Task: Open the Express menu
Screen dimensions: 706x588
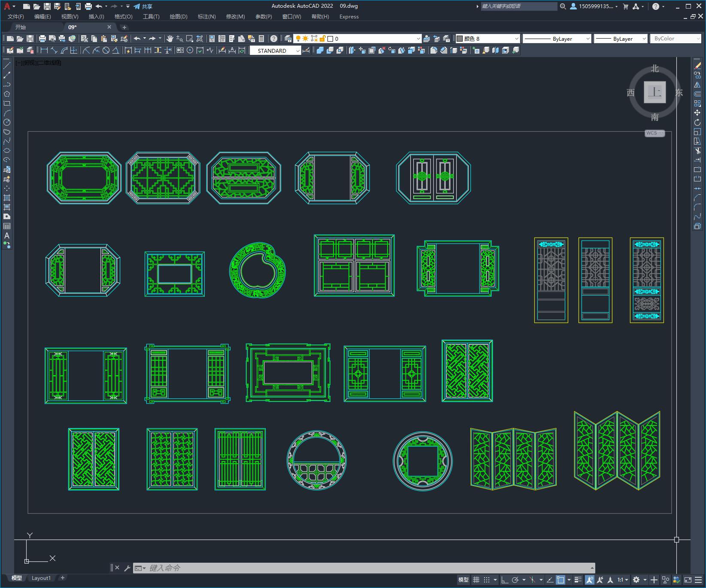Action: coord(349,17)
